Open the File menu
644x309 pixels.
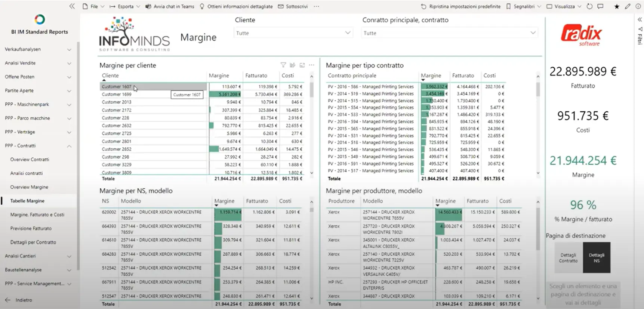click(93, 6)
